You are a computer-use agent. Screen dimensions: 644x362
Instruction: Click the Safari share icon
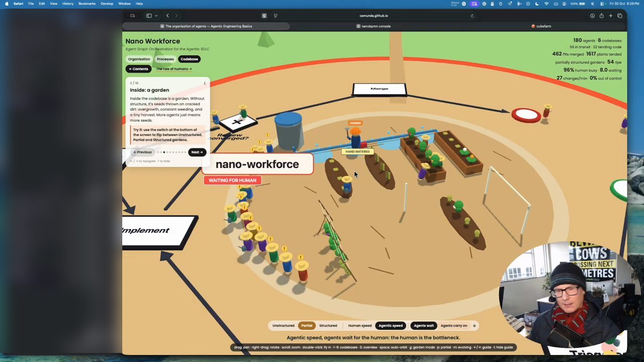click(x=601, y=16)
